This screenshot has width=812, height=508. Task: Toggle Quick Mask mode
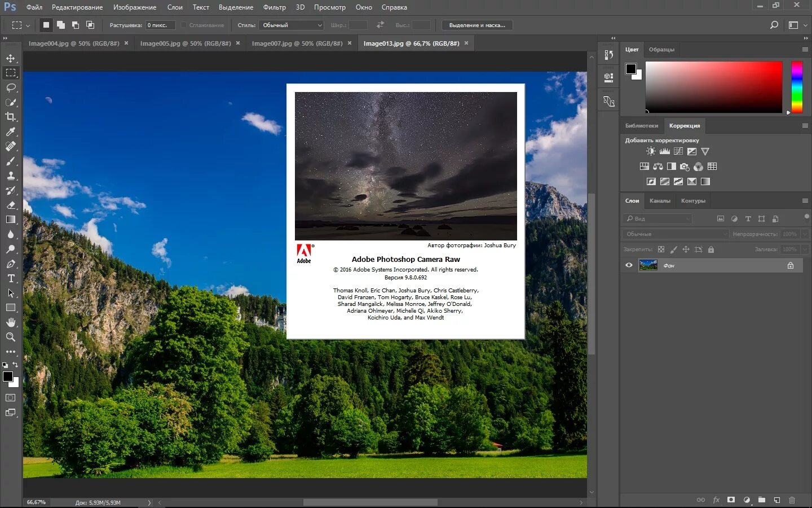[11, 398]
